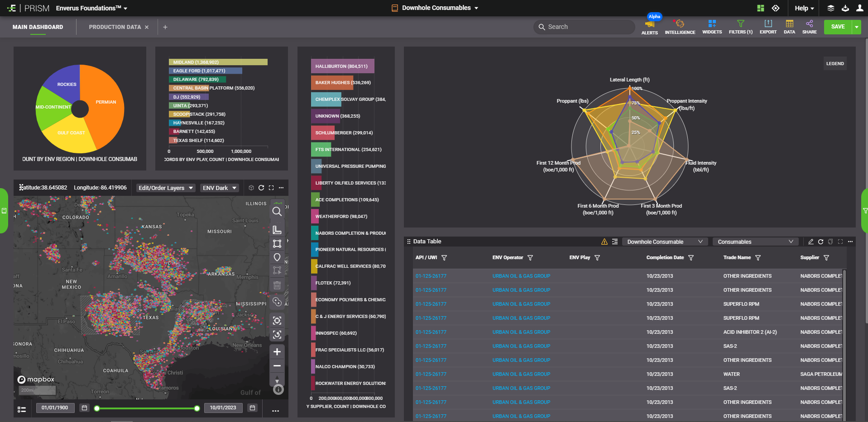
Task: Toggle the radar chart LEGEND button
Action: click(834, 64)
